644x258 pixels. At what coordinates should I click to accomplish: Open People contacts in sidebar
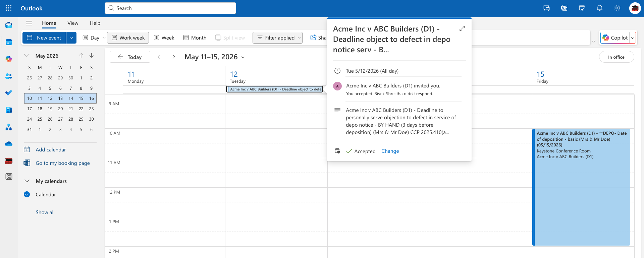click(x=9, y=76)
